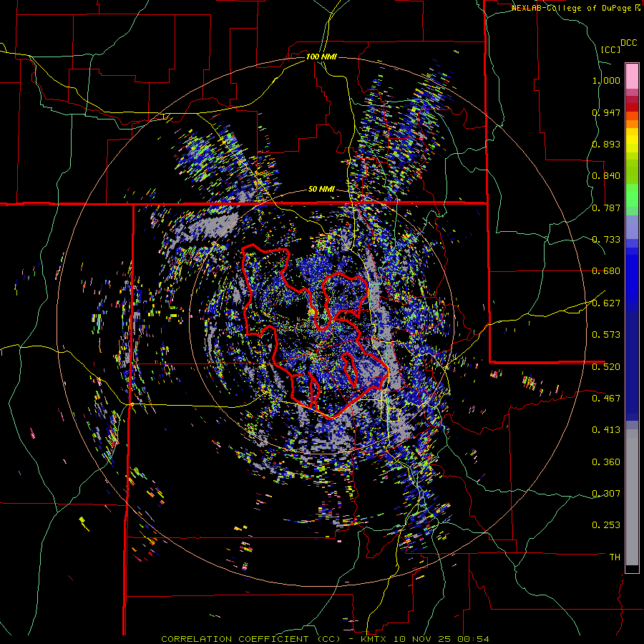Viewport: 644px width, 644px height.
Task: Click the 0.307 legend value
Action: tap(606, 494)
